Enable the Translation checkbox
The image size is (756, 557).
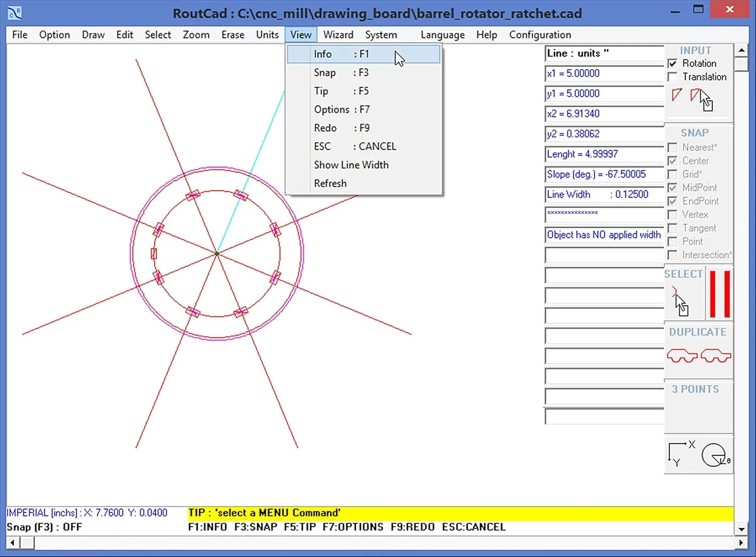(673, 77)
